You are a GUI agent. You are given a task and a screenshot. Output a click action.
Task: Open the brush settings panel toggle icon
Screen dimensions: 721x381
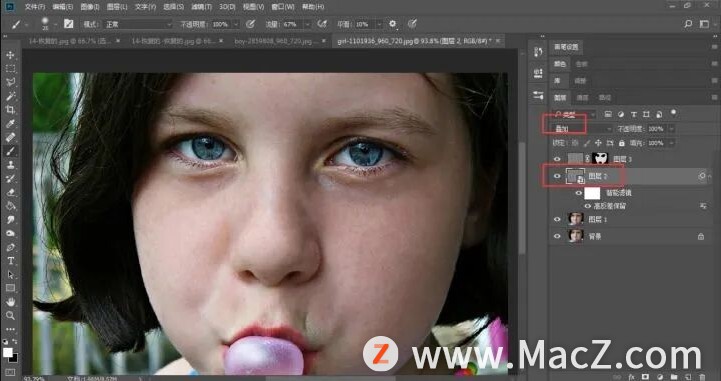(69, 24)
